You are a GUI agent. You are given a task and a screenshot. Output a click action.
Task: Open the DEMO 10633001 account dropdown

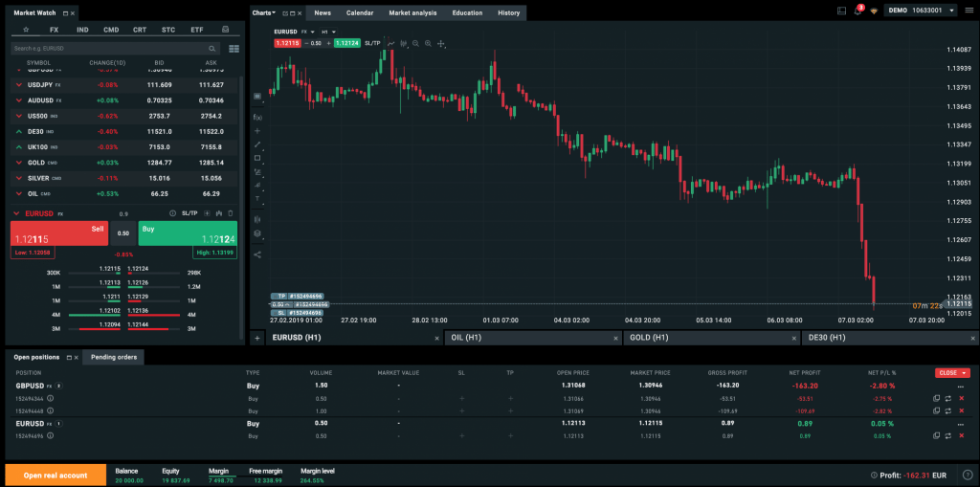point(922,11)
